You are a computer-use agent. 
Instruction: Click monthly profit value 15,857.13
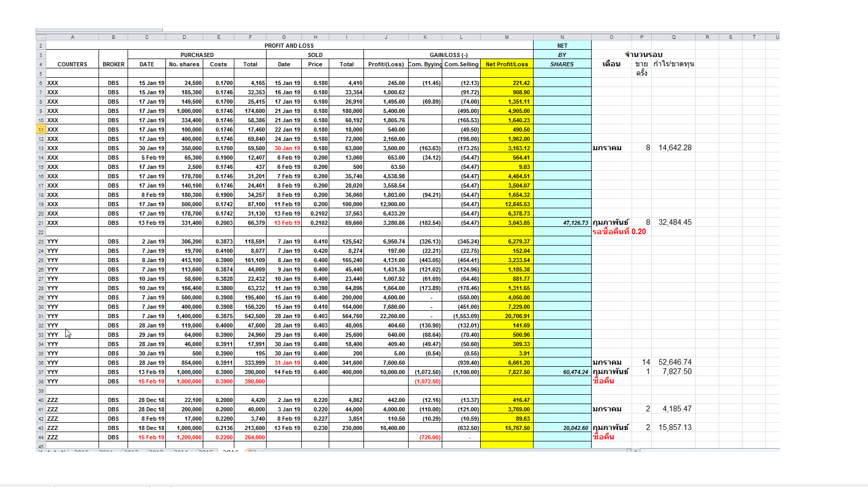click(675, 427)
